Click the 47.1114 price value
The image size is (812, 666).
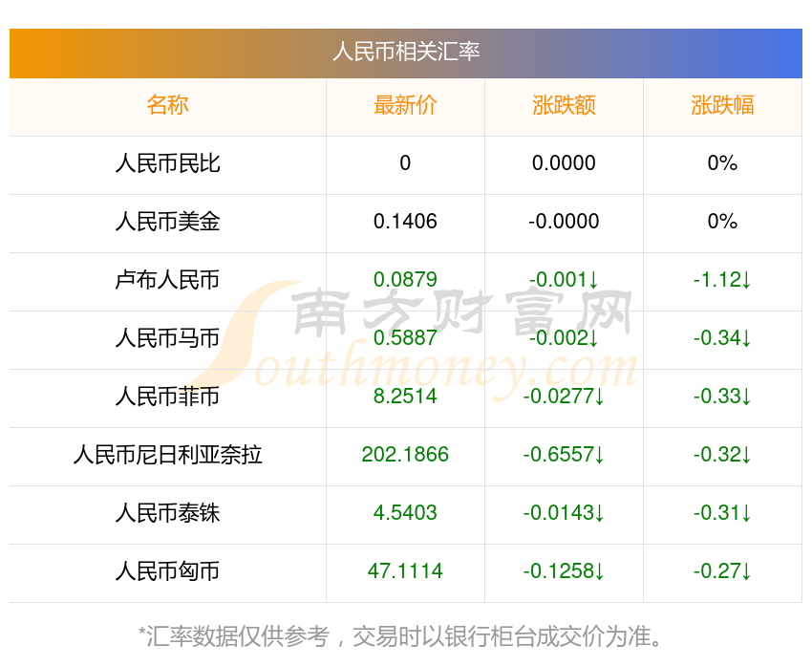click(405, 571)
